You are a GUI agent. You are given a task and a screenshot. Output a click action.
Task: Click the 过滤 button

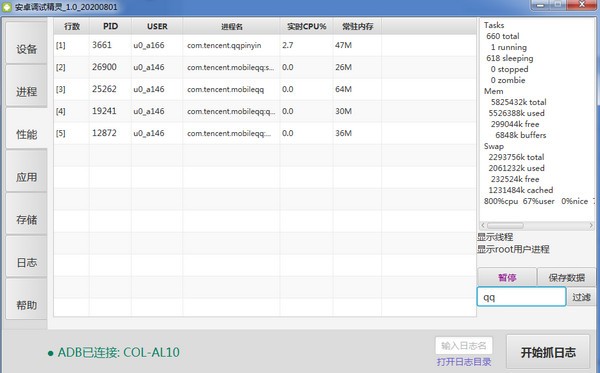click(x=581, y=297)
